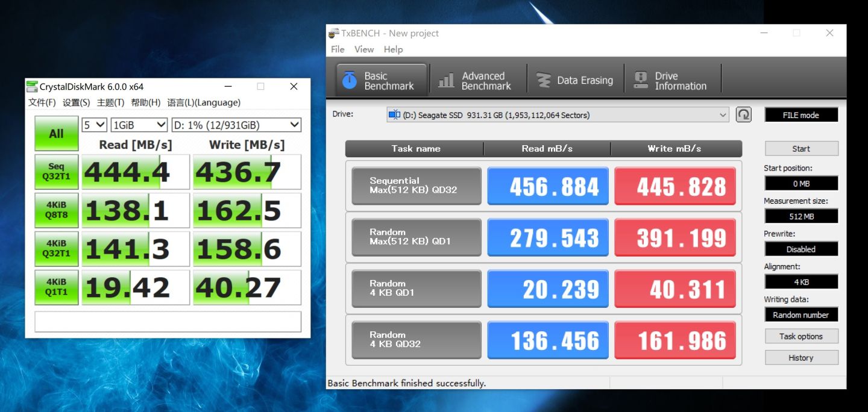
Task: Click the TxBENCH title bar app icon
Action: pyautogui.click(x=333, y=33)
